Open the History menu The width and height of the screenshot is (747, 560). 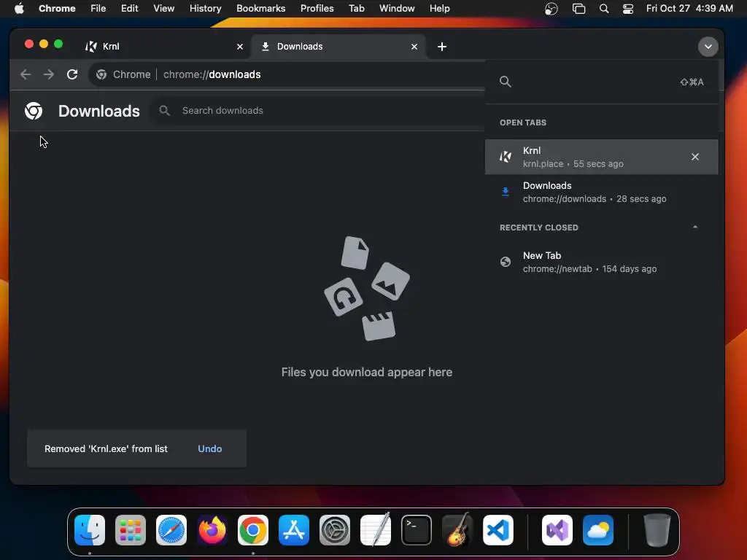click(205, 8)
